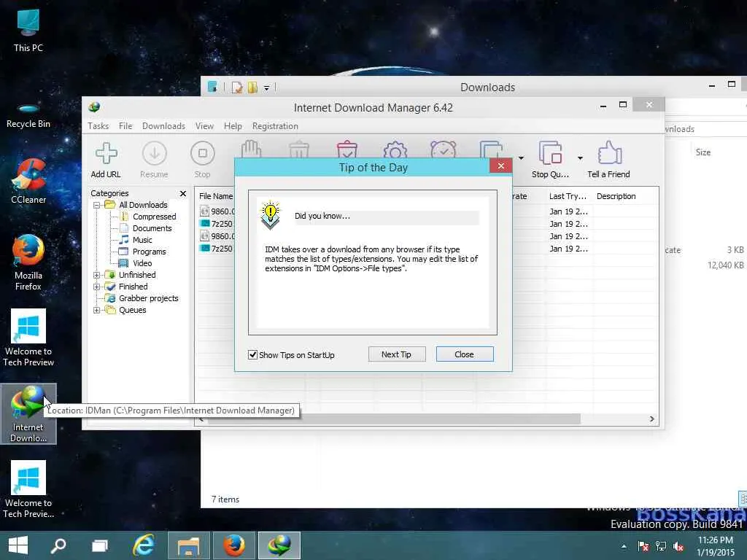Open dropdown arrow left of Stop Queue icon

(x=521, y=158)
